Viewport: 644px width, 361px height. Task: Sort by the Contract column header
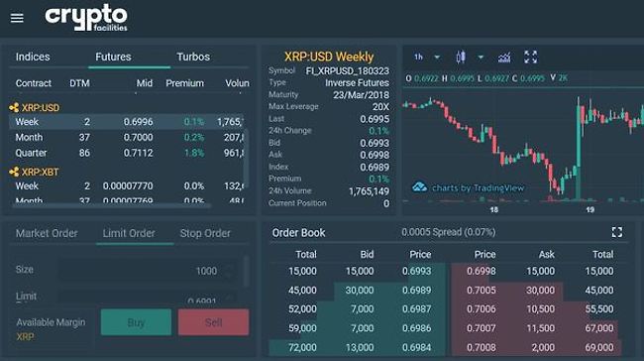[34, 83]
